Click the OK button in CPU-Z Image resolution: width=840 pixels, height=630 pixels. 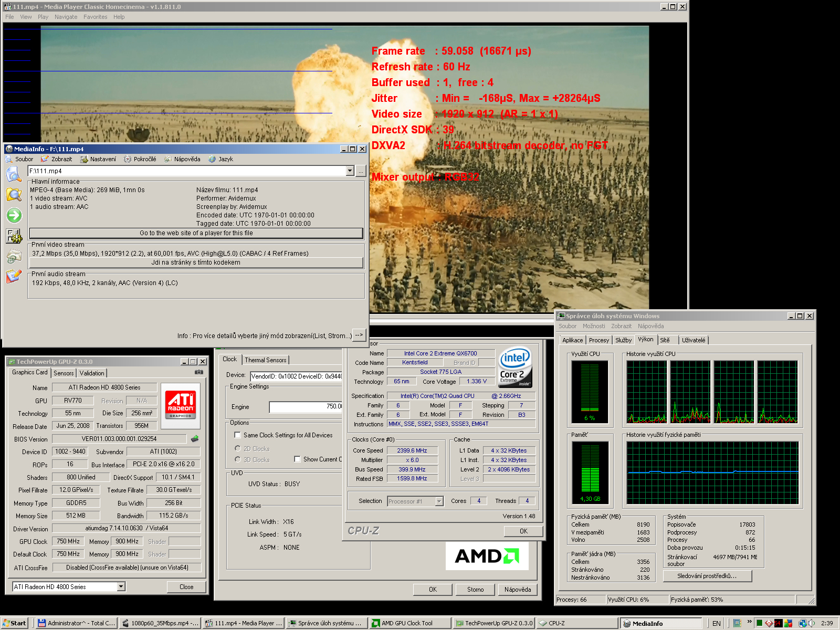click(523, 531)
